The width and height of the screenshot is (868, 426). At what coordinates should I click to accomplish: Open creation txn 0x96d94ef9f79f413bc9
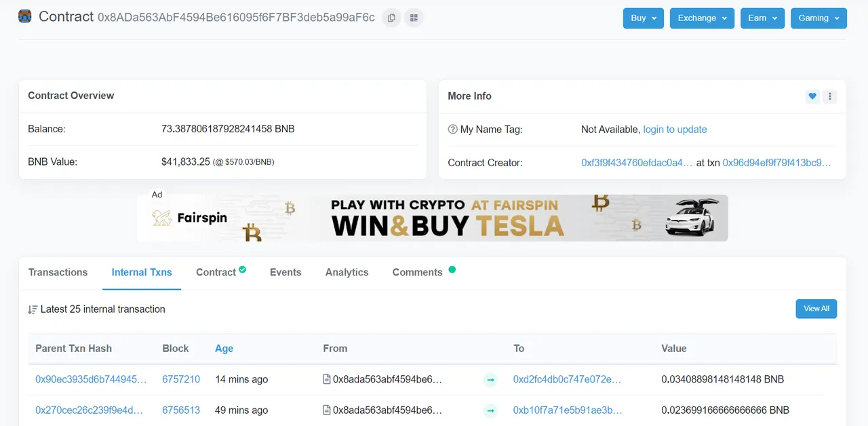point(776,163)
